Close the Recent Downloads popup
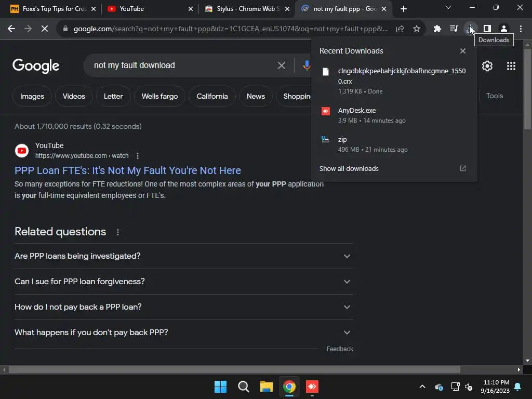This screenshot has width=532, height=399. 463,51
